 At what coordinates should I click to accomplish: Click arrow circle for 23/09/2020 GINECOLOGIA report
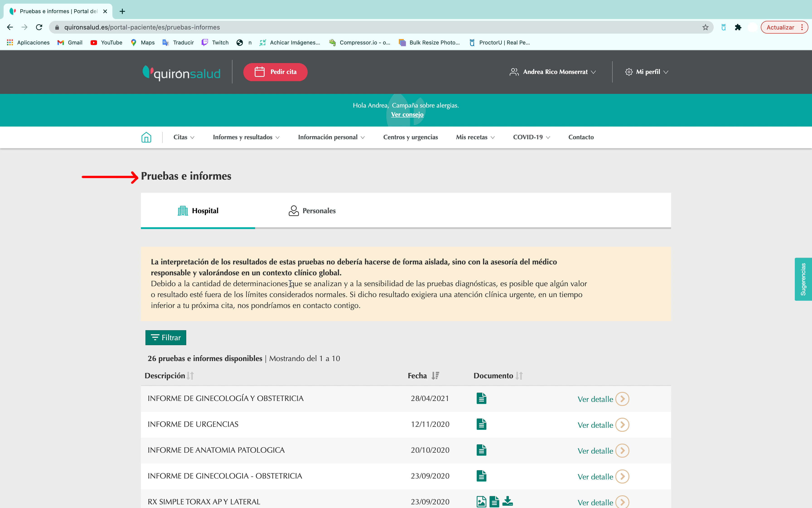pos(622,476)
